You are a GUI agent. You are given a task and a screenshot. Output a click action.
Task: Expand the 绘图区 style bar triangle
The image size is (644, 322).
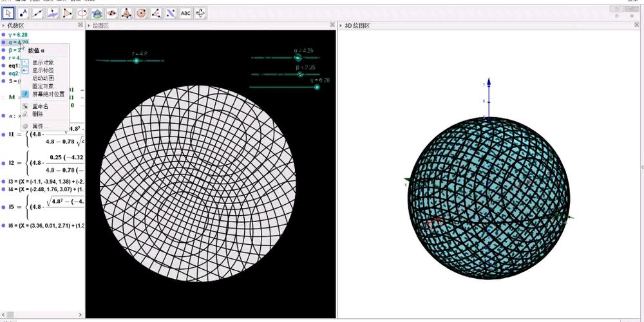[89, 26]
